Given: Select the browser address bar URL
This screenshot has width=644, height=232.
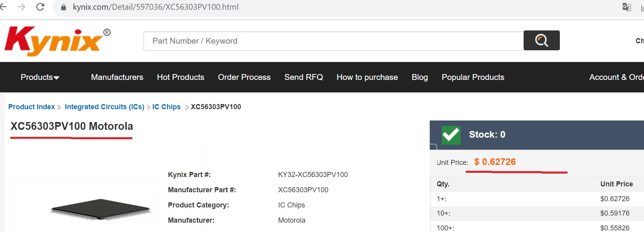Looking at the screenshot, I should 155,7.
